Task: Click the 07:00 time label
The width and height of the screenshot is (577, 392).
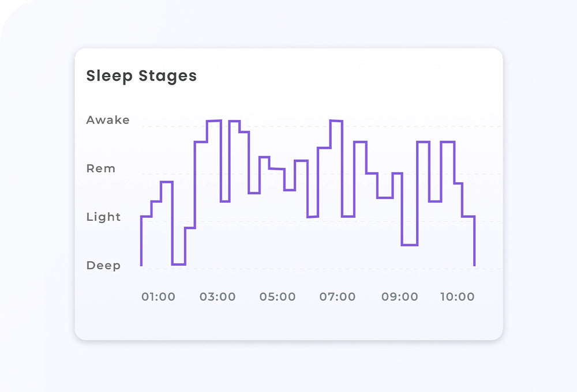Action: 338,297
